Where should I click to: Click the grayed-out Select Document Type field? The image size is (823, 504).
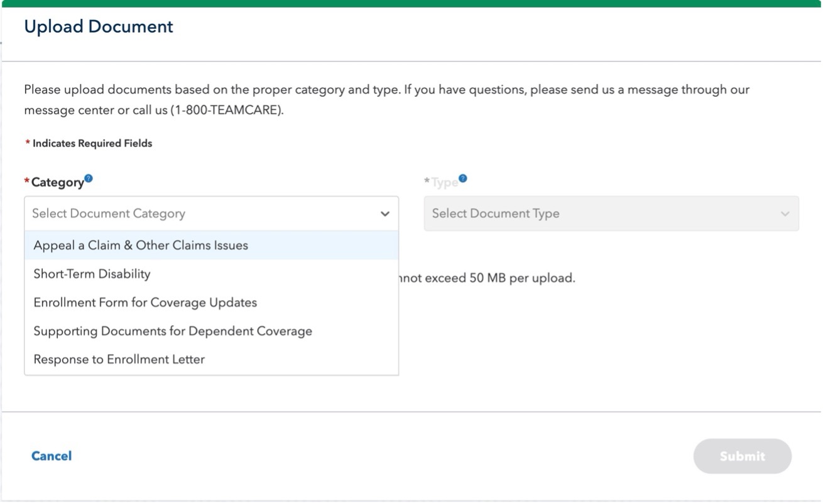(612, 213)
